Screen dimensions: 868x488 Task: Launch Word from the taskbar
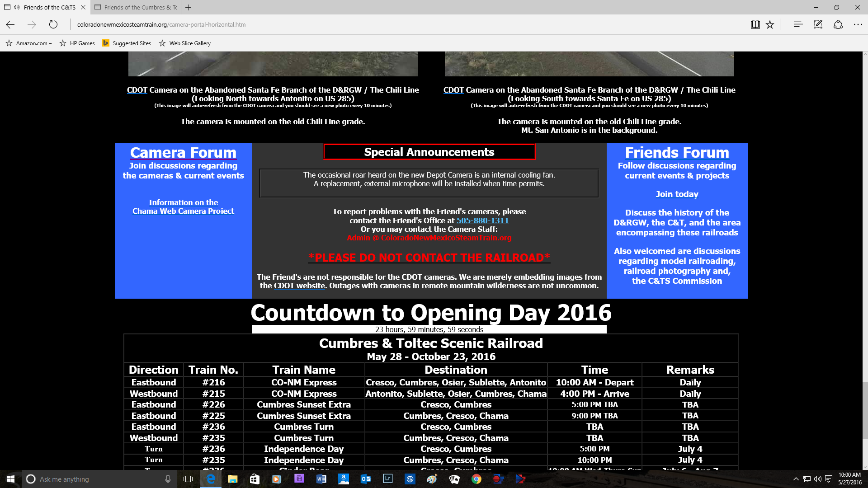(321, 479)
